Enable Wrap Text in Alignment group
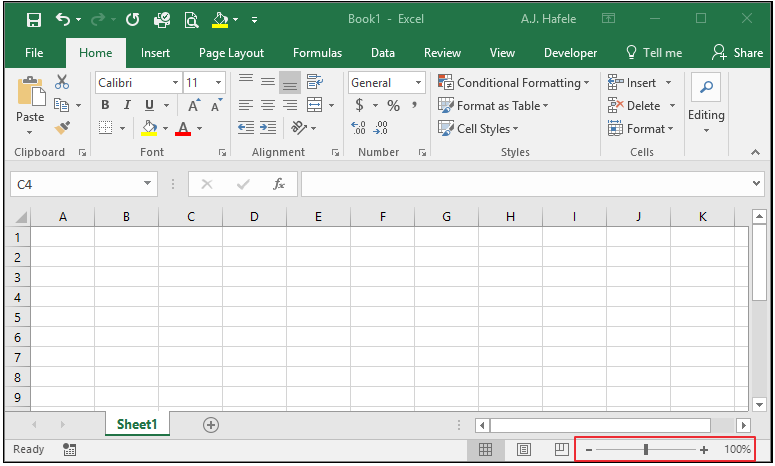Viewport: 775px width, 466px height. pyautogui.click(x=314, y=82)
